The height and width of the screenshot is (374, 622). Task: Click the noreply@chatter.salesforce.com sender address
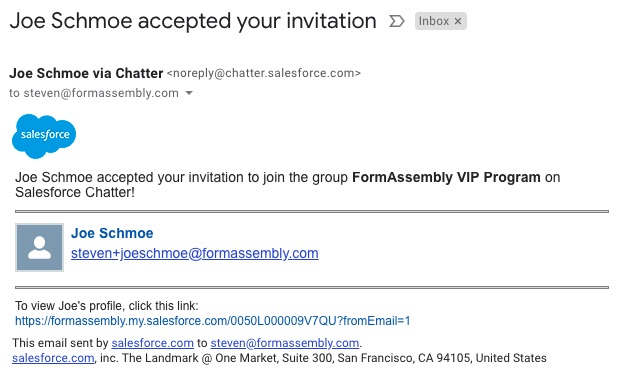click(264, 73)
